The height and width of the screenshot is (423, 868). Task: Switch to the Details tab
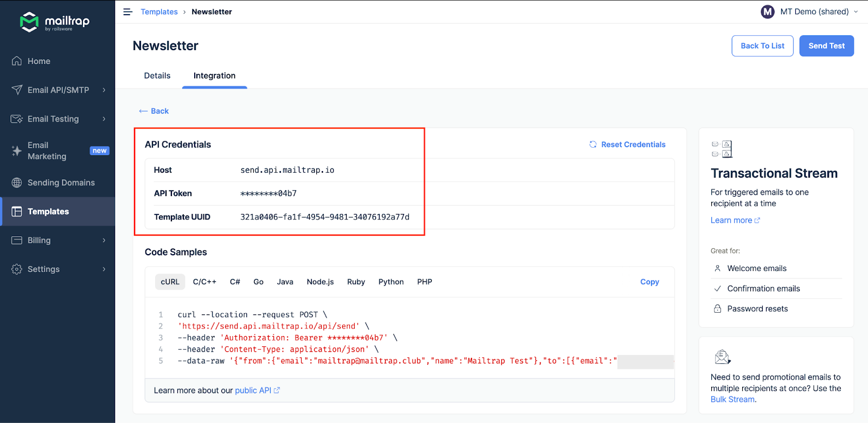(x=157, y=75)
